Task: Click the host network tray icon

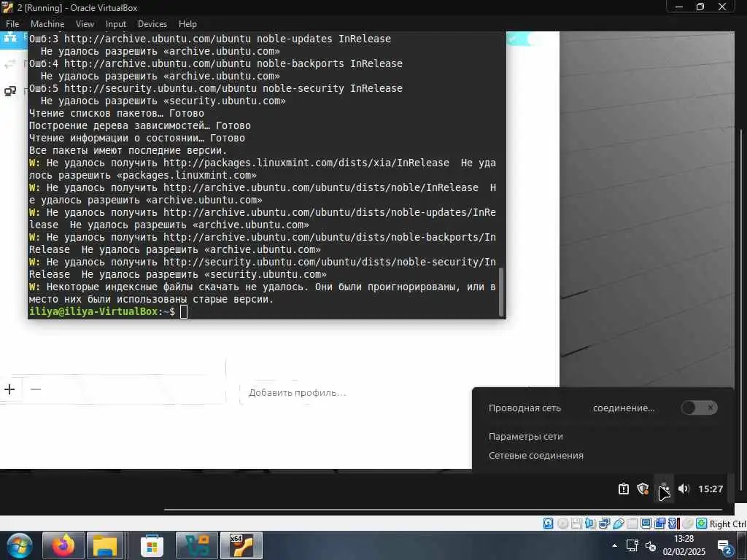Action: 632,545
